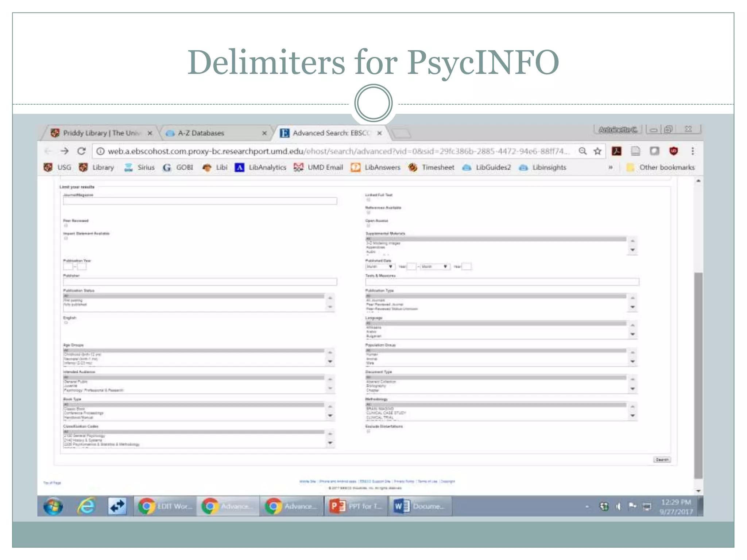Reload the page with the refresh icon
This screenshot has height=560, width=747.
82,151
